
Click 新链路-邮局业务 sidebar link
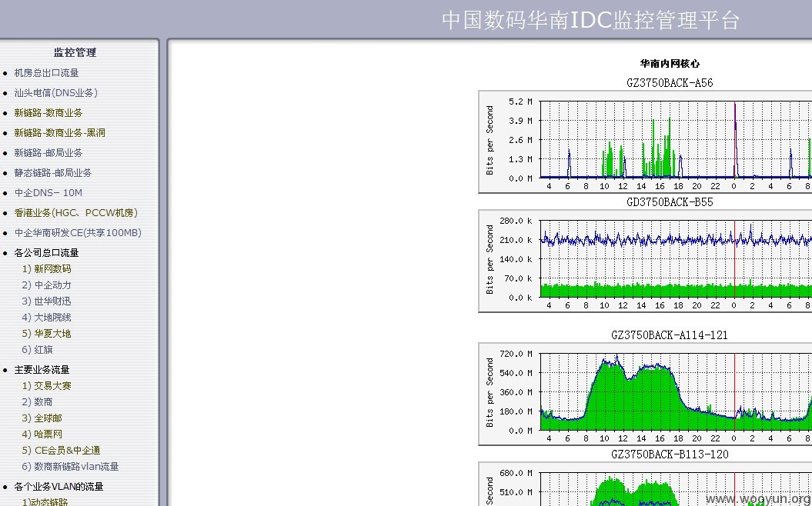tap(48, 153)
